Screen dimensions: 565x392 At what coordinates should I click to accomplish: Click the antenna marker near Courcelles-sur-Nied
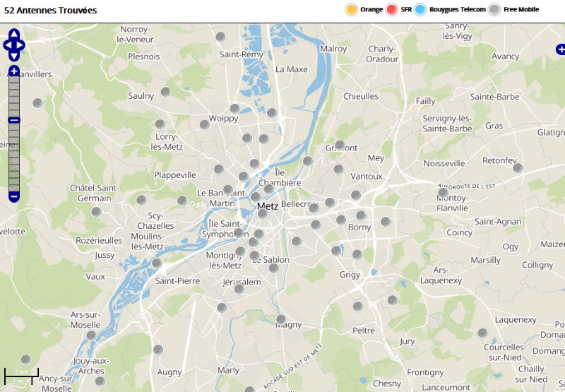[x=482, y=333]
